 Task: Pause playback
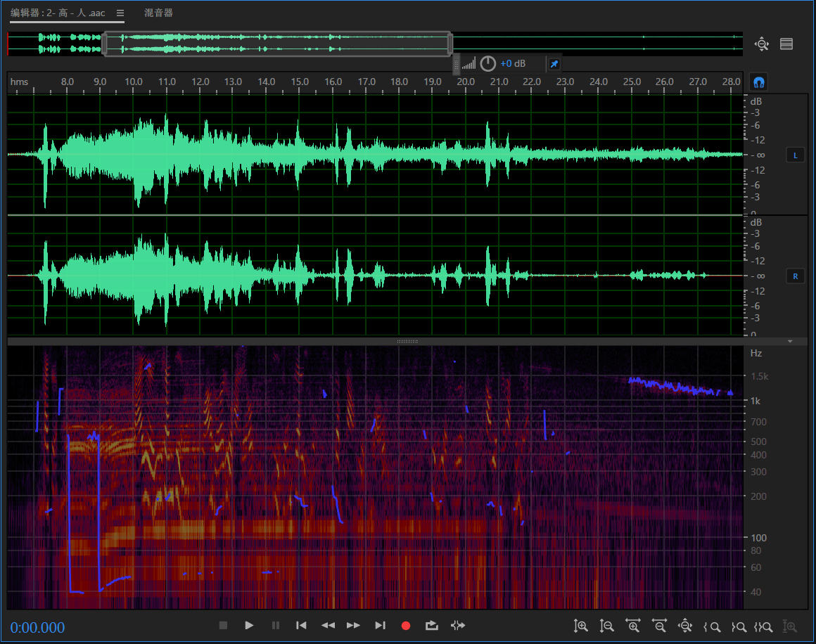coord(276,625)
